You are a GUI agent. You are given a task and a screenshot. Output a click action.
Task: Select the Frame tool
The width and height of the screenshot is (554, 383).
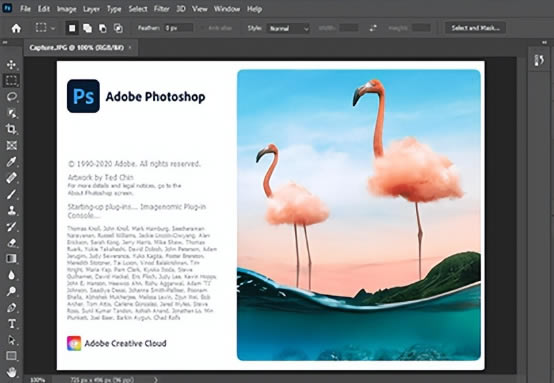tap(11, 145)
